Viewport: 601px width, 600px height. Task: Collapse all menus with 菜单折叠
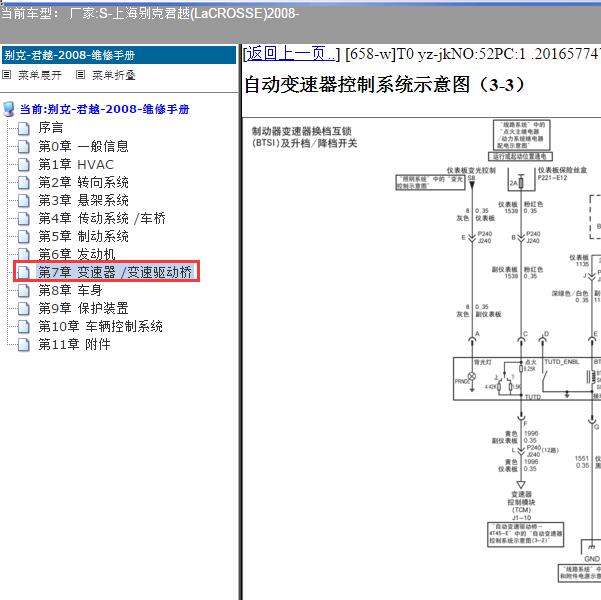click(114, 75)
